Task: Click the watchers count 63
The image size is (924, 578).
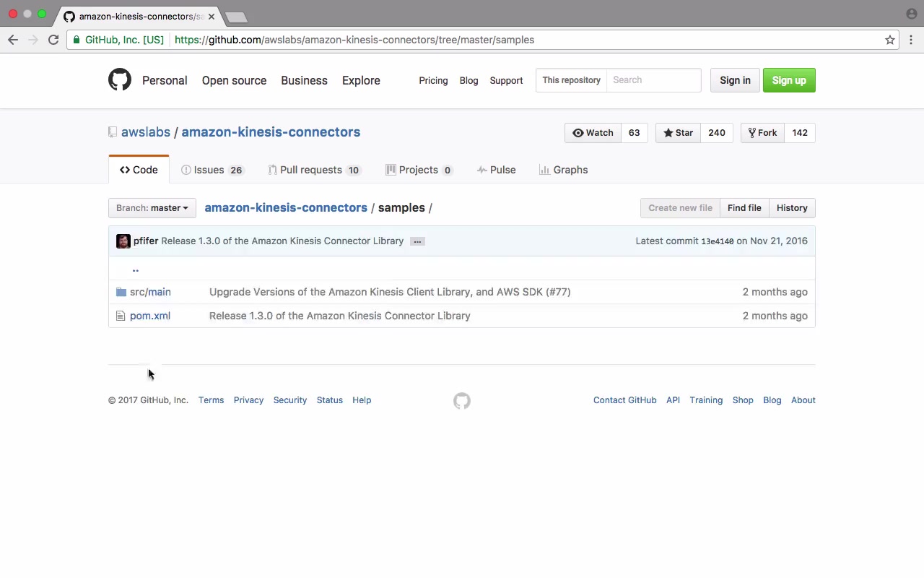Action: point(634,133)
